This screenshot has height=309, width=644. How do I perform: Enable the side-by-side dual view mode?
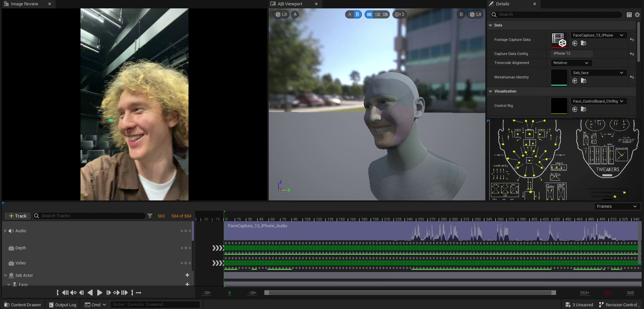click(385, 14)
